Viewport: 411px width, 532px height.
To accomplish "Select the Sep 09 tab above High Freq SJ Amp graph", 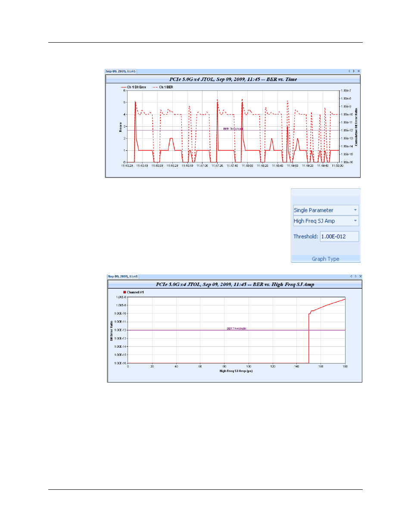I will pos(123,277).
